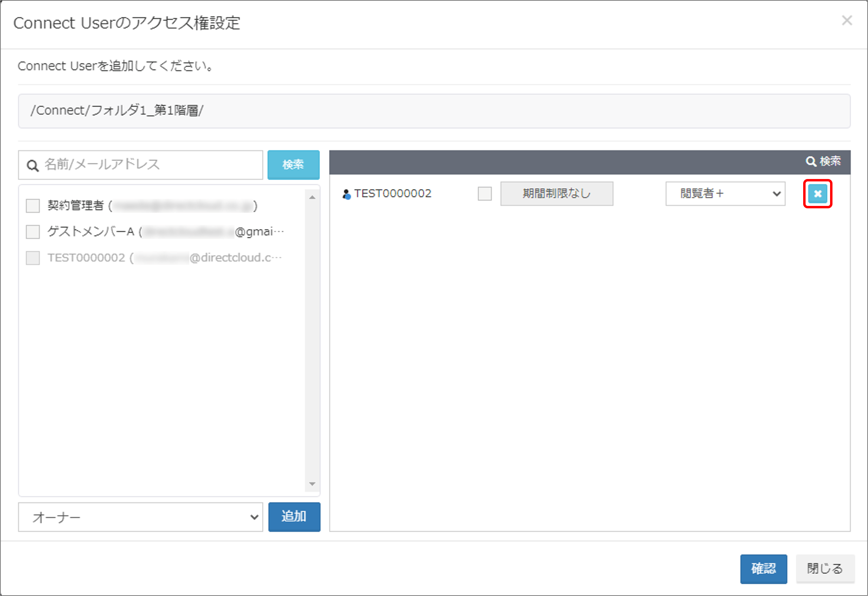868x596 pixels.
Task: Check the 契約管理者 checkbox
Action: tap(33, 206)
